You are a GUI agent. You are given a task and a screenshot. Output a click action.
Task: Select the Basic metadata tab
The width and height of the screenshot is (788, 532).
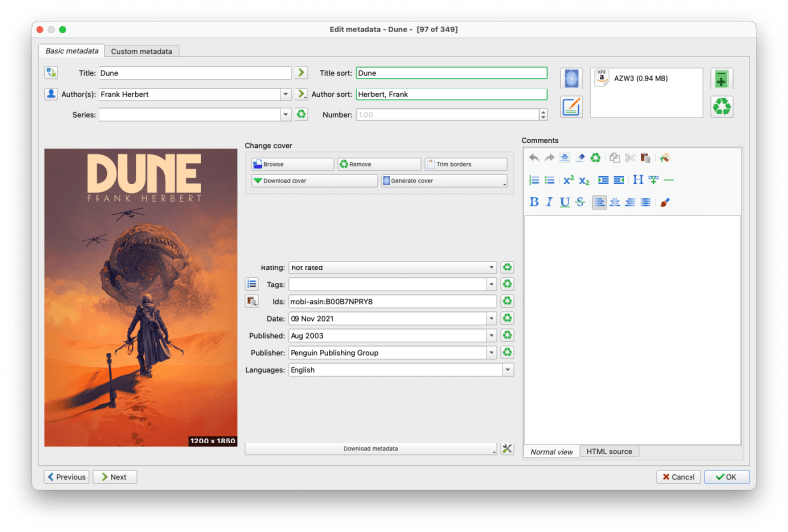point(72,51)
